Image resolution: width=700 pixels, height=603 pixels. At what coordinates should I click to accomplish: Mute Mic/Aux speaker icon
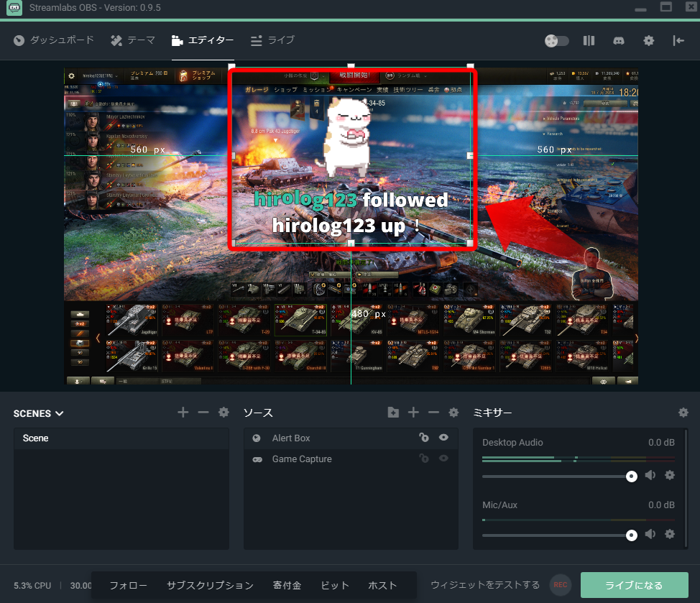click(x=650, y=534)
